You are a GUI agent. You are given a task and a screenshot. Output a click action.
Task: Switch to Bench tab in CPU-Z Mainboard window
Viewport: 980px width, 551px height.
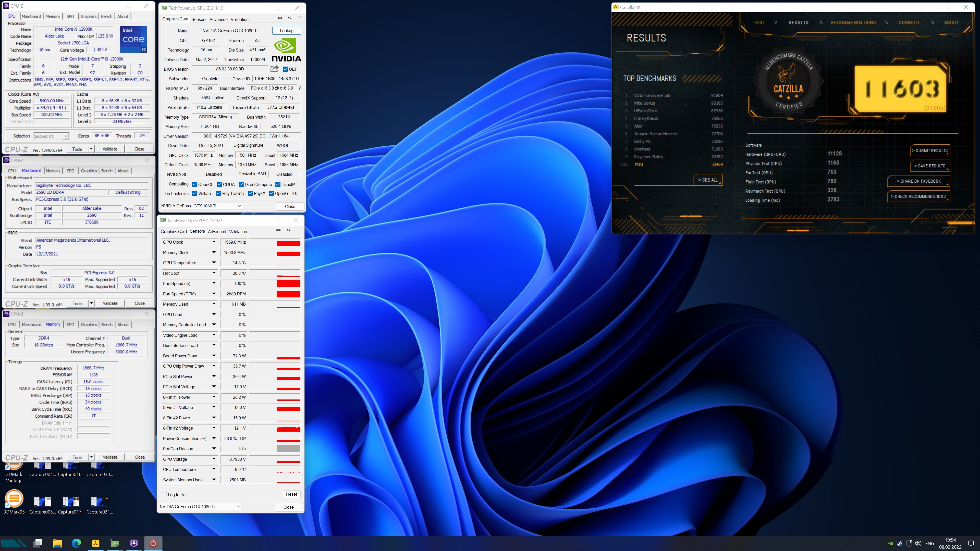(x=107, y=171)
